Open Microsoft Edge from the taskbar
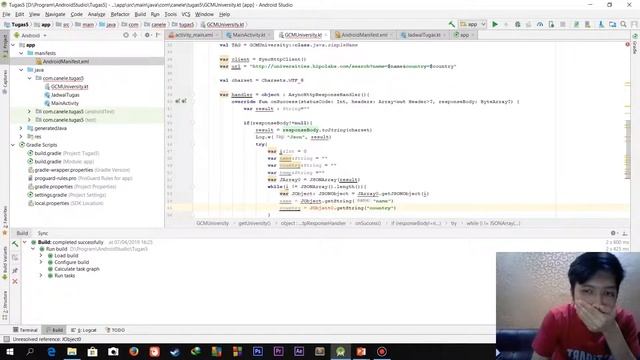Screen dimensions: 640x360 (x=51, y=351)
